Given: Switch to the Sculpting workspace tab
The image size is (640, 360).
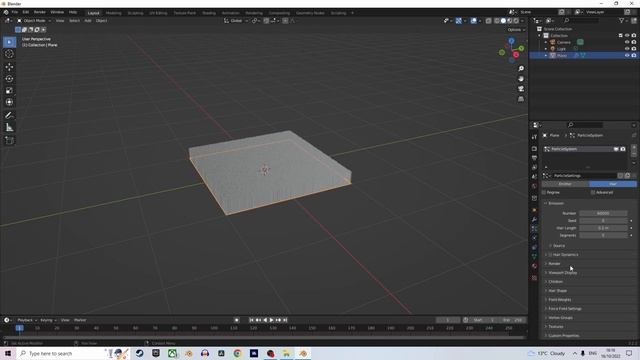Looking at the screenshot, I should click(136, 13).
